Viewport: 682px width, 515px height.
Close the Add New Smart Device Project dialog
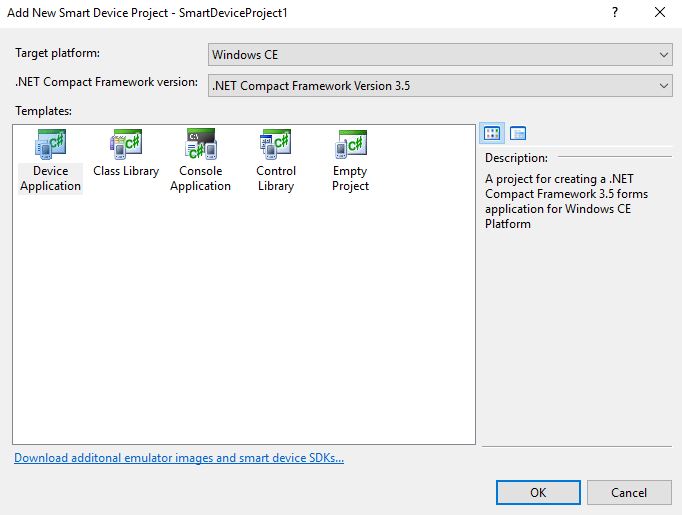pos(660,13)
